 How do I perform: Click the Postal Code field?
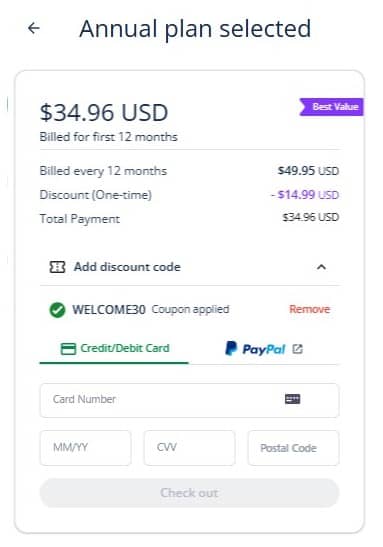tap(293, 448)
